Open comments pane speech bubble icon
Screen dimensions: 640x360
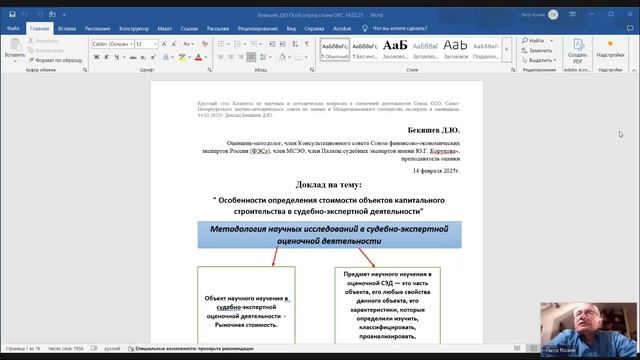(630, 28)
